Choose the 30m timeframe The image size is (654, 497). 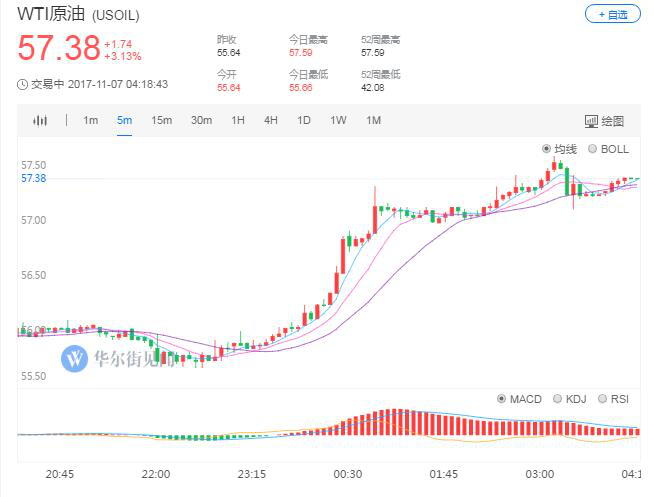201,121
